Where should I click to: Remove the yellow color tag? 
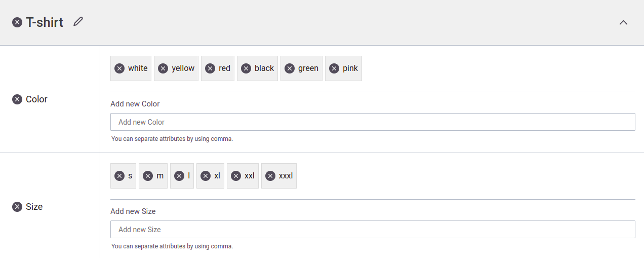163,68
